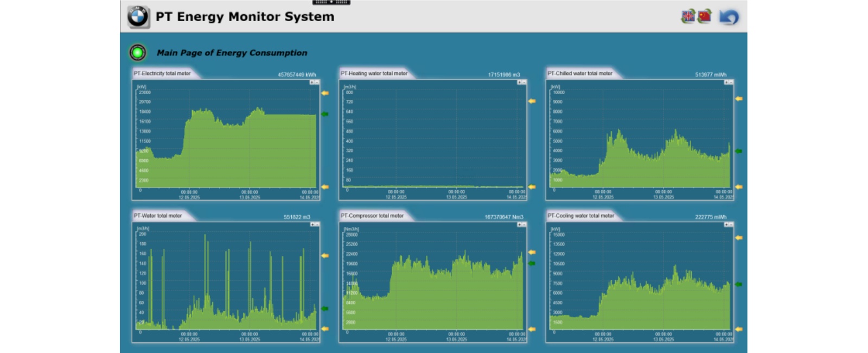
Task: Open the PT-Heating water total meter tab
Action: 374,73
